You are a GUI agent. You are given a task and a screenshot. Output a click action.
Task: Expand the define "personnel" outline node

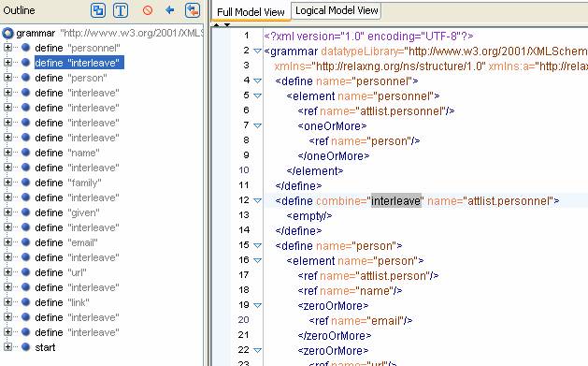click(7, 48)
